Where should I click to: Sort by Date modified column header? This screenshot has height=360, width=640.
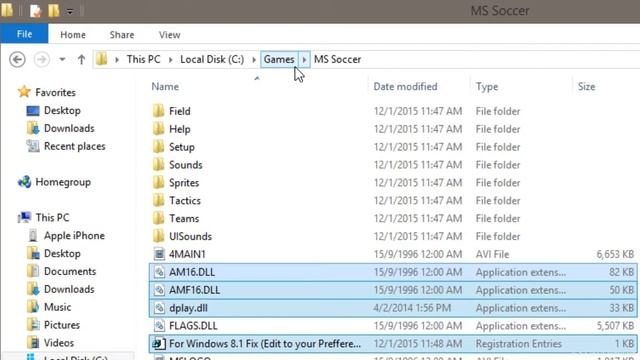point(405,87)
